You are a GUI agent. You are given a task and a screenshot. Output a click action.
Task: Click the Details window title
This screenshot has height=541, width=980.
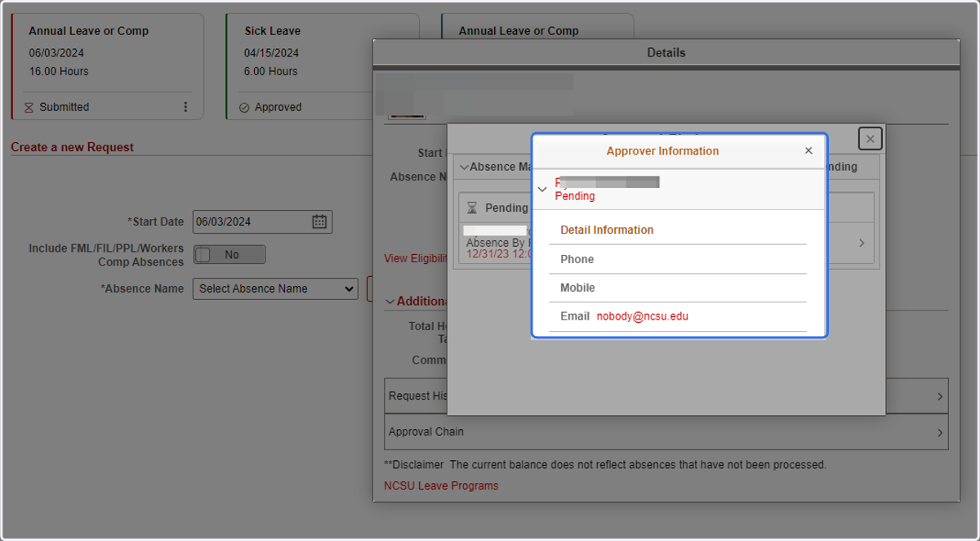coord(666,52)
